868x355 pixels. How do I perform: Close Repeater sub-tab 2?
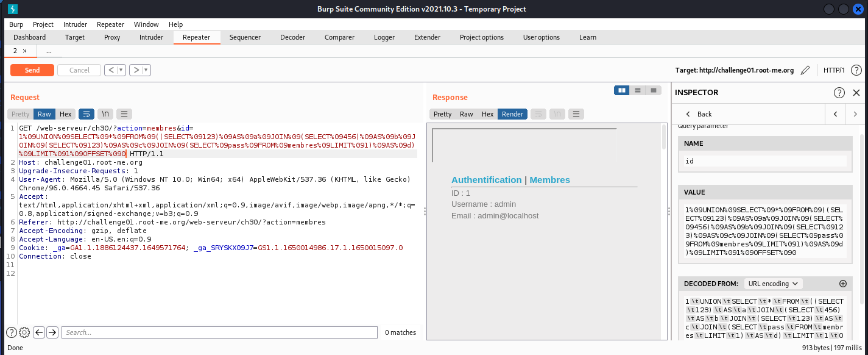24,51
